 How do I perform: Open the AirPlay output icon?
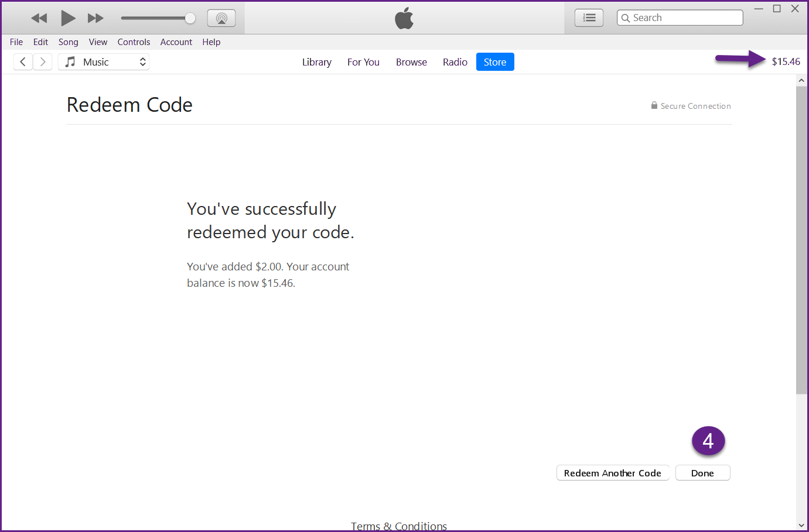coord(221,18)
